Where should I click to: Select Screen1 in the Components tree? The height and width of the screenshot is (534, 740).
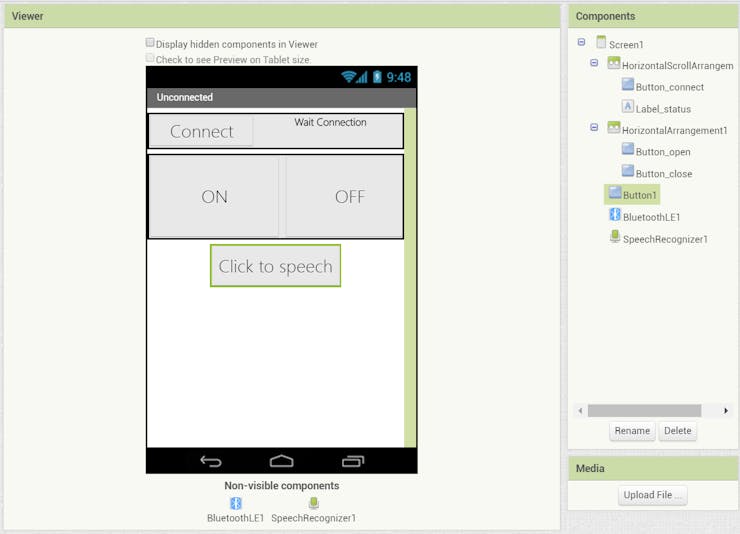[x=626, y=45]
